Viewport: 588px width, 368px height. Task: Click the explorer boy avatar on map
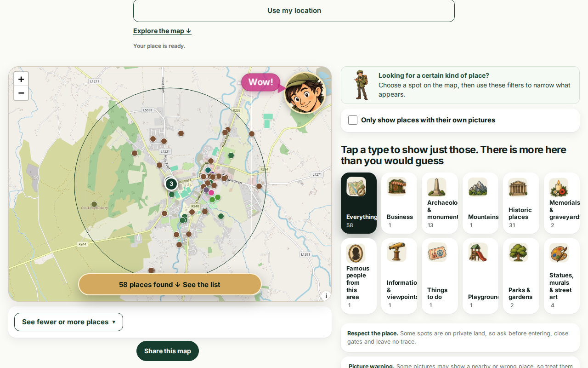point(305,93)
